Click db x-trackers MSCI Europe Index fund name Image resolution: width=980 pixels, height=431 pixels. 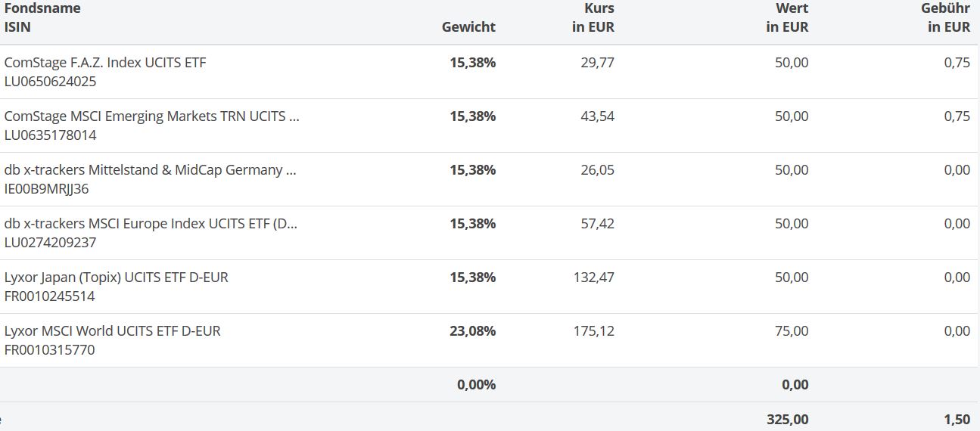[151, 224]
